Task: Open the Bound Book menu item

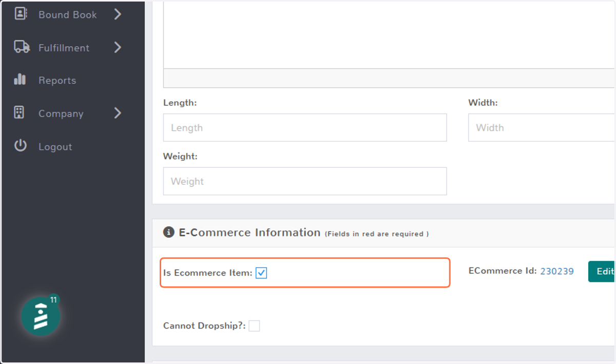Action: click(67, 15)
